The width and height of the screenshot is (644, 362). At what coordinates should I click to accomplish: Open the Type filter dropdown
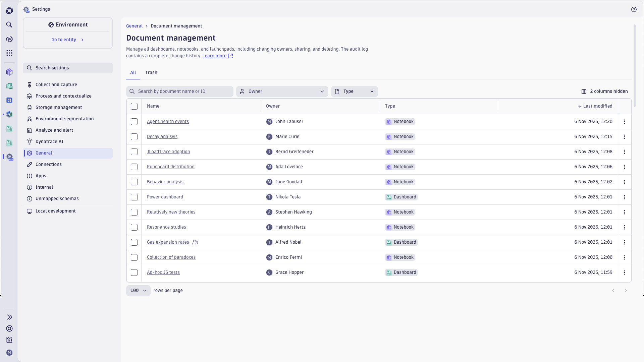point(355,91)
